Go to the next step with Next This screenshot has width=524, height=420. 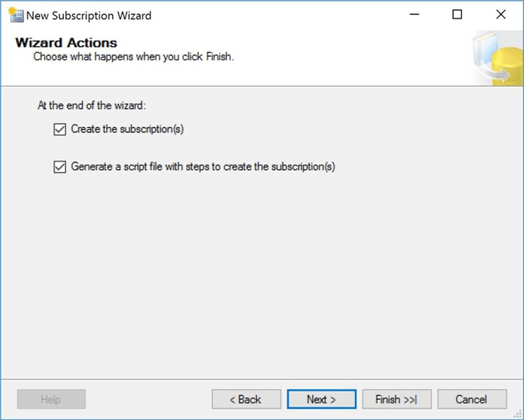click(321, 399)
